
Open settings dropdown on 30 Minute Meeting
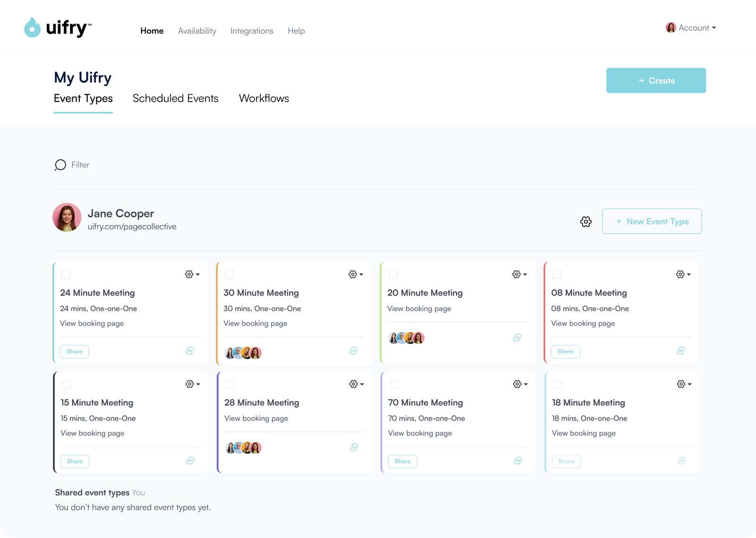point(356,274)
